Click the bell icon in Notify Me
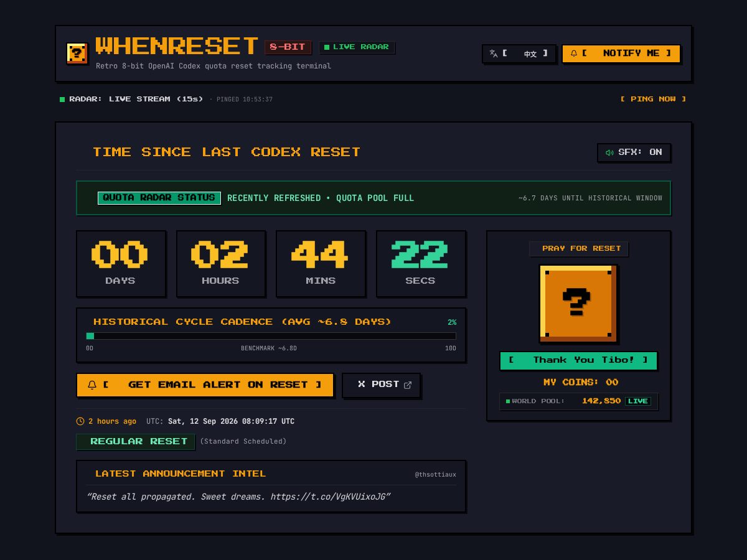 click(574, 54)
